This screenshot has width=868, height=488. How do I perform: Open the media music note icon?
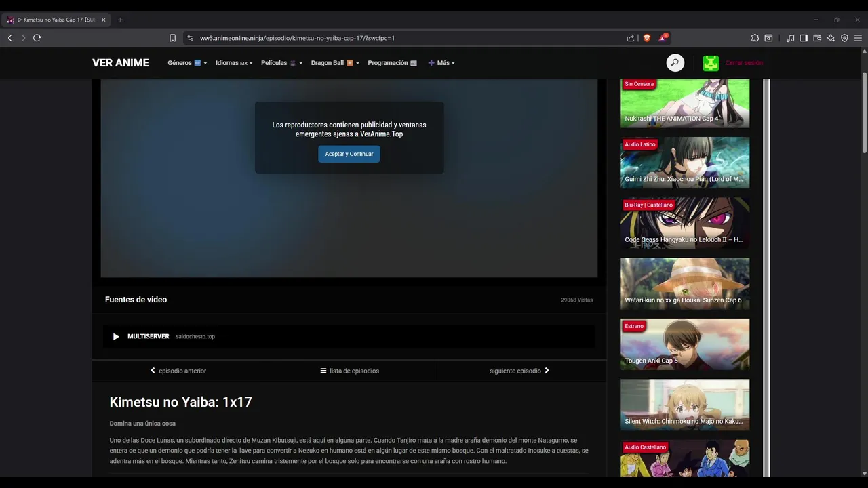coord(790,38)
